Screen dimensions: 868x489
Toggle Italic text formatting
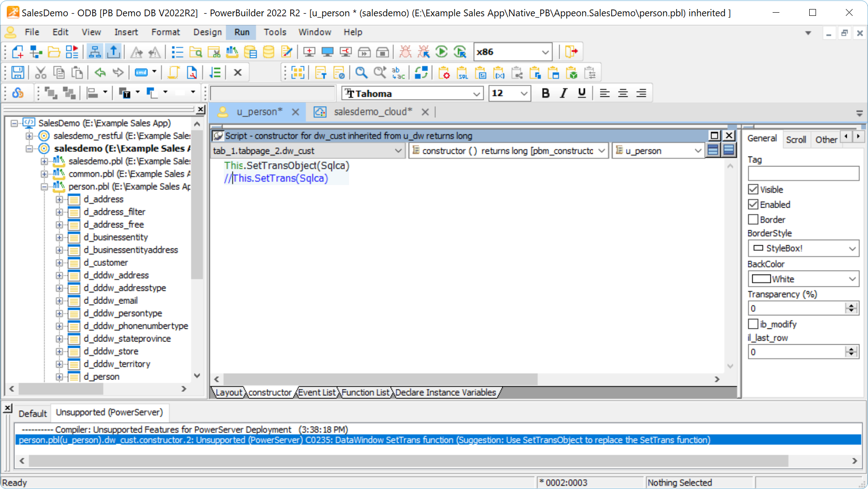(x=563, y=93)
